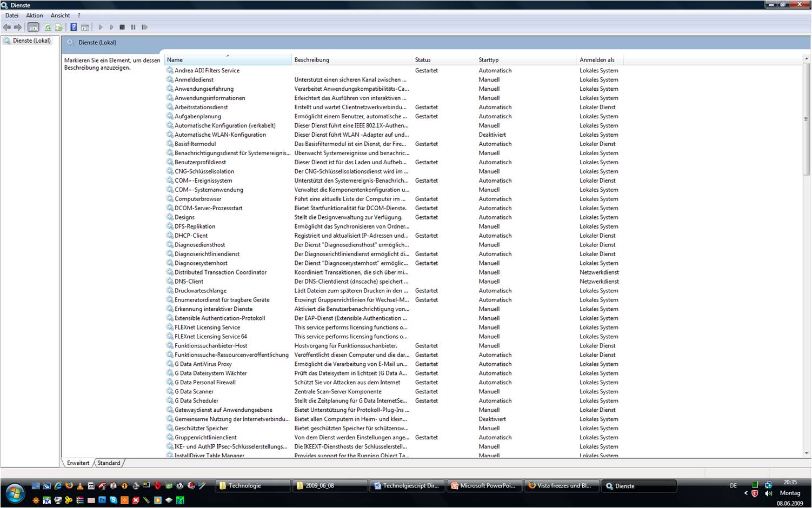Sort by the Name column header
Viewport: 812px width, 508px height.
tap(228, 59)
